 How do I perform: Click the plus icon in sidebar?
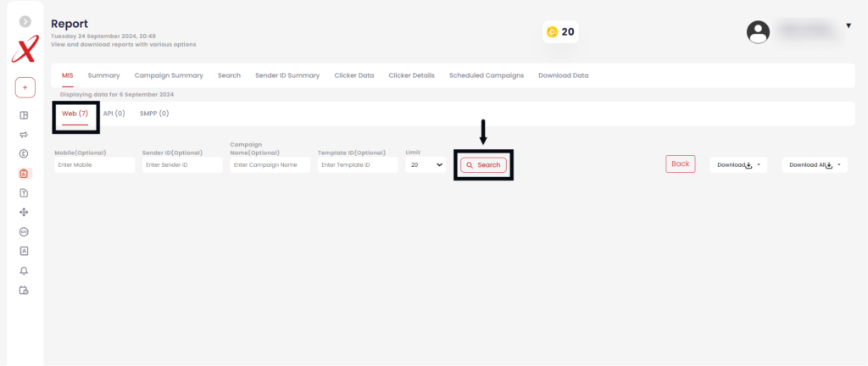[25, 87]
